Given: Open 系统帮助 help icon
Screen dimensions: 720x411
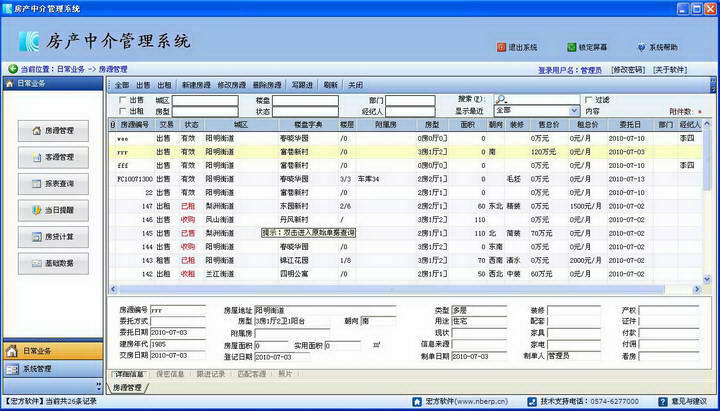Looking at the screenshot, I should (641, 47).
